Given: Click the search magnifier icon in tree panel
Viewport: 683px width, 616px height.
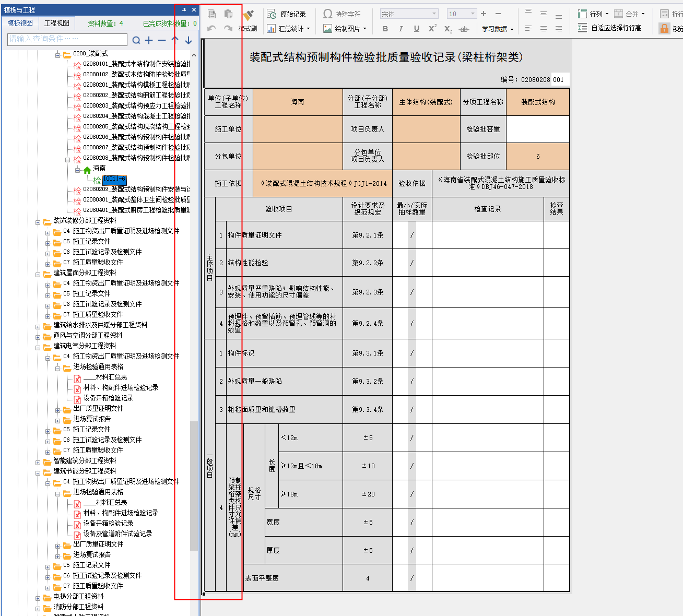Looking at the screenshot, I should click(x=136, y=40).
